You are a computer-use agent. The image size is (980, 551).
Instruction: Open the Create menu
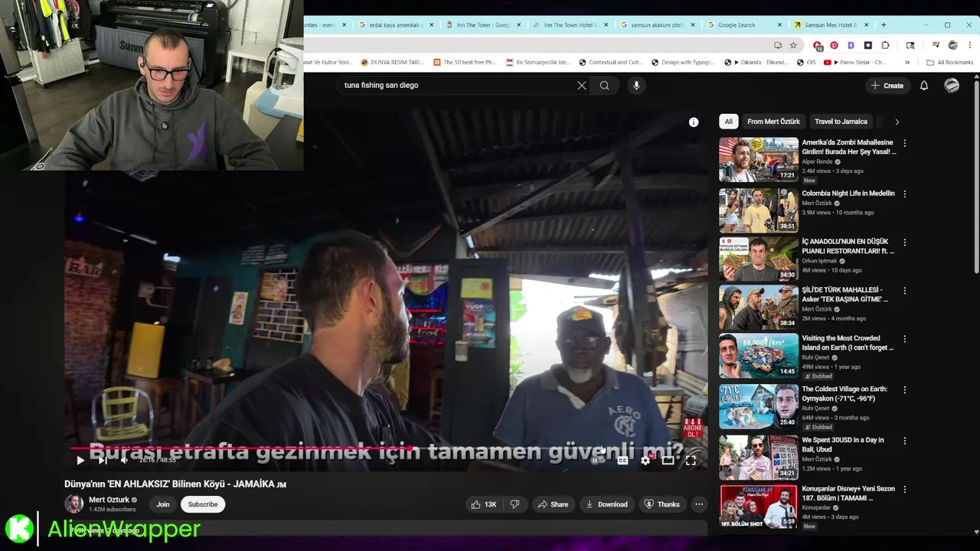coord(887,86)
